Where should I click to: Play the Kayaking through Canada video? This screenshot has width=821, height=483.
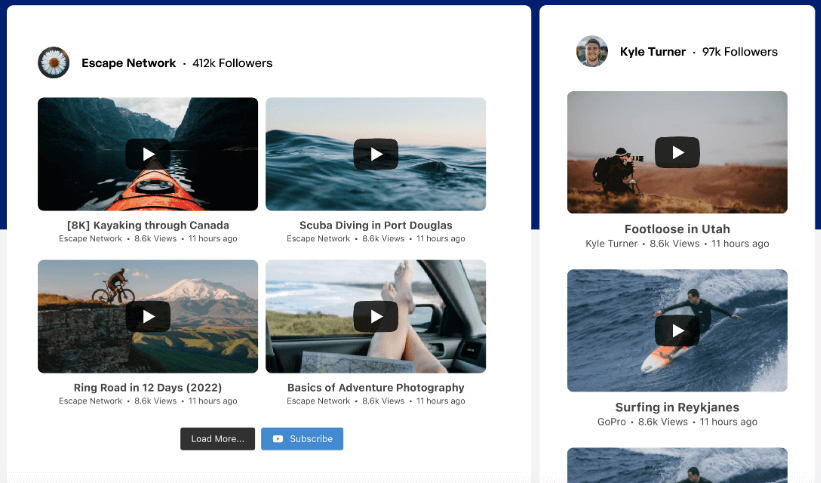[148, 154]
